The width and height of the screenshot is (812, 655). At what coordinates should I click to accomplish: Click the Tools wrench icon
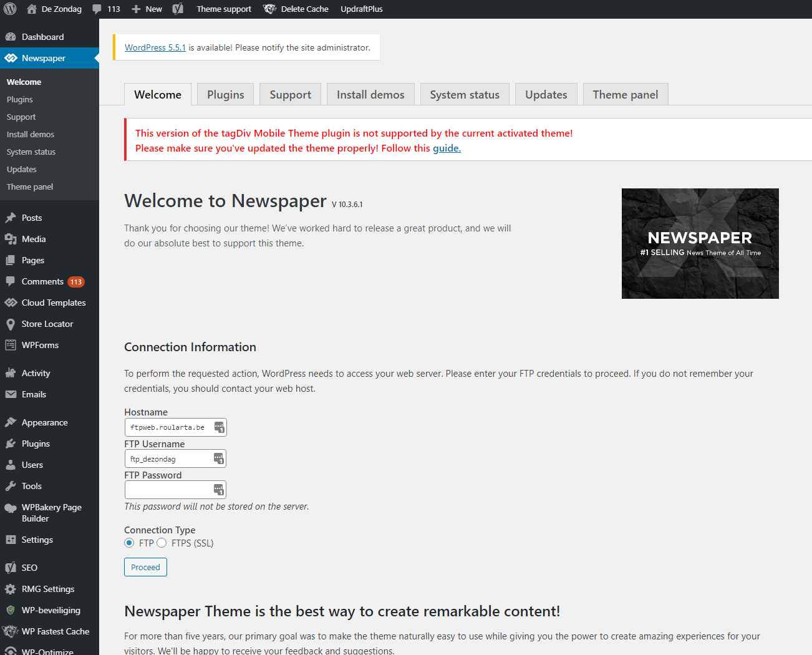point(11,486)
